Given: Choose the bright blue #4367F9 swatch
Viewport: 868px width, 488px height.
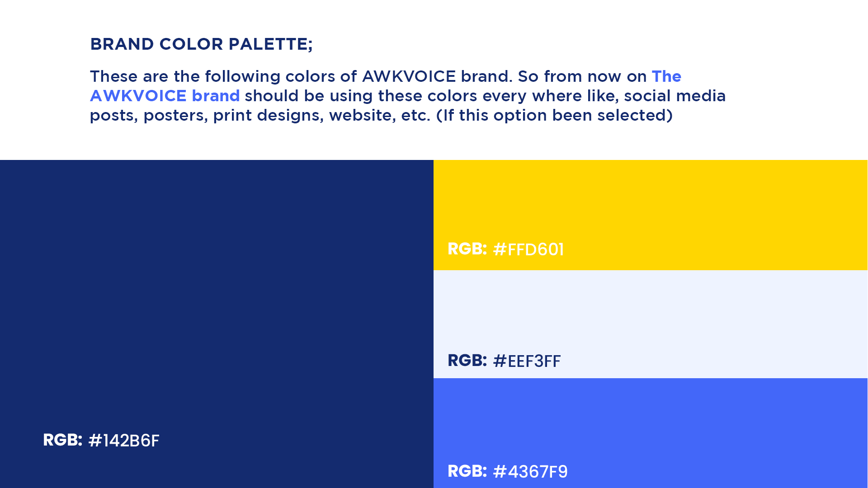Looking at the screenshot, I should coord(650,420).
